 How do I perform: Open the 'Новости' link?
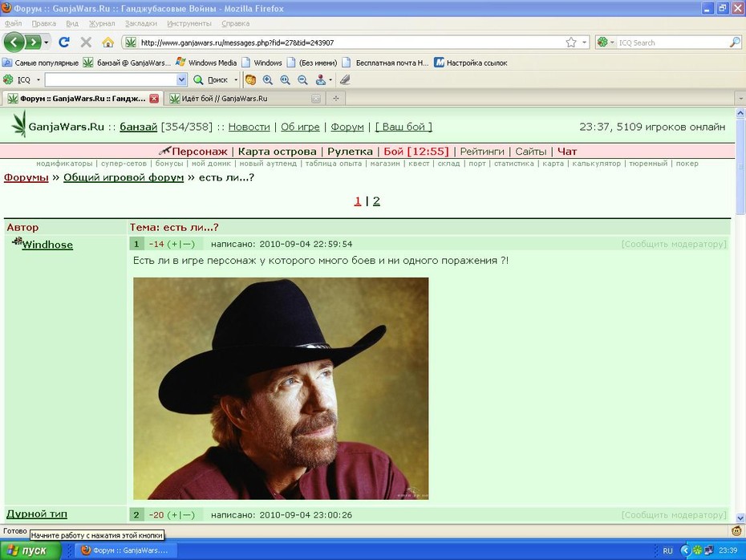coord(249,127)
